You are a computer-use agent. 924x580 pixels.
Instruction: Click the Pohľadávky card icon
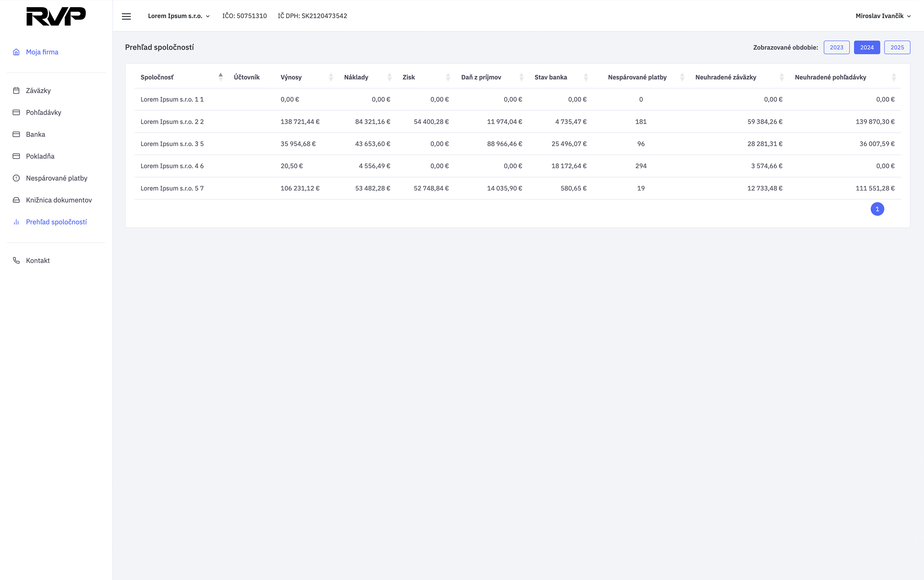[x=16, y=112]
